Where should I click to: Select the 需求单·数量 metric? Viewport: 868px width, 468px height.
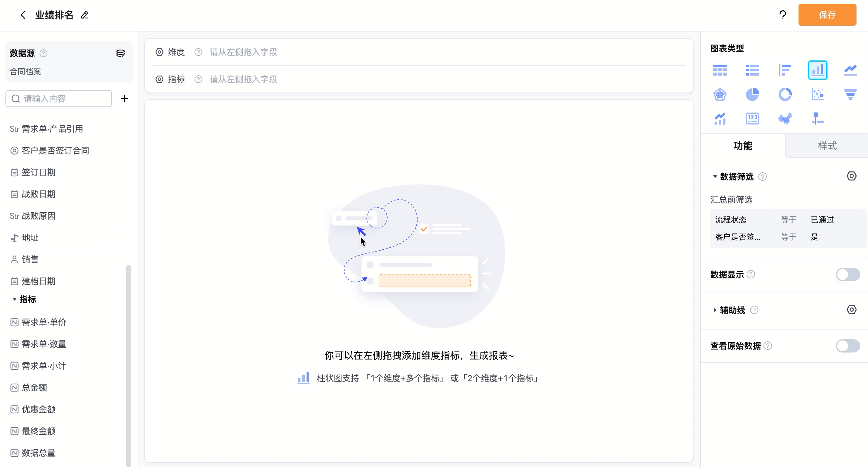(x=38, y=344)
